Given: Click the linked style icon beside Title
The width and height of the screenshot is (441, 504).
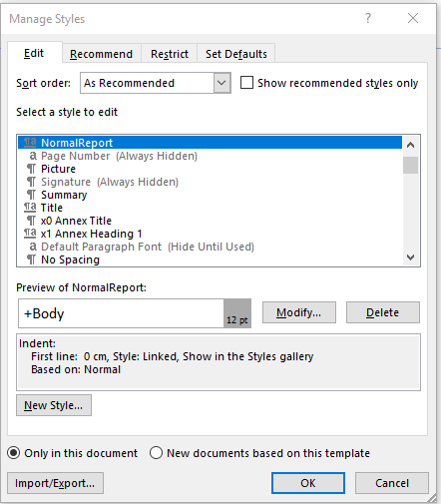Looking at the screenshot, I should (30, 208).
